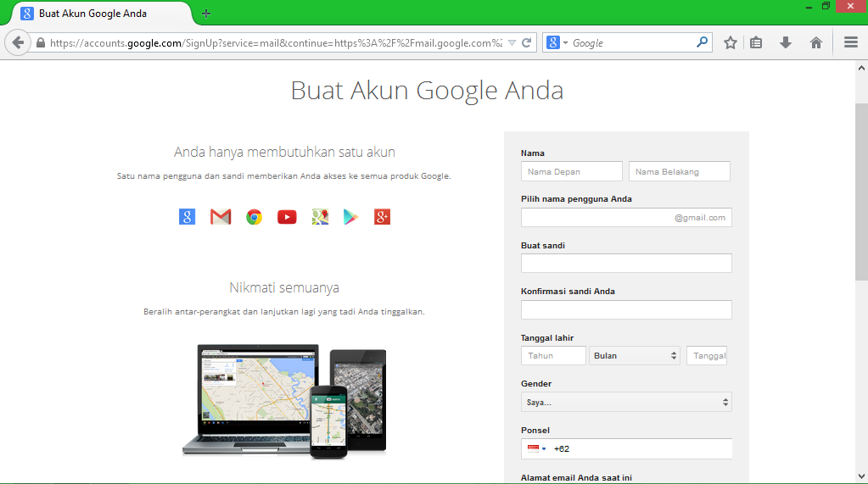Image resolution: width=868 pixels, height=484 pixels.
Task: Go back with the browser back arrow
Action: pos(18,42)
